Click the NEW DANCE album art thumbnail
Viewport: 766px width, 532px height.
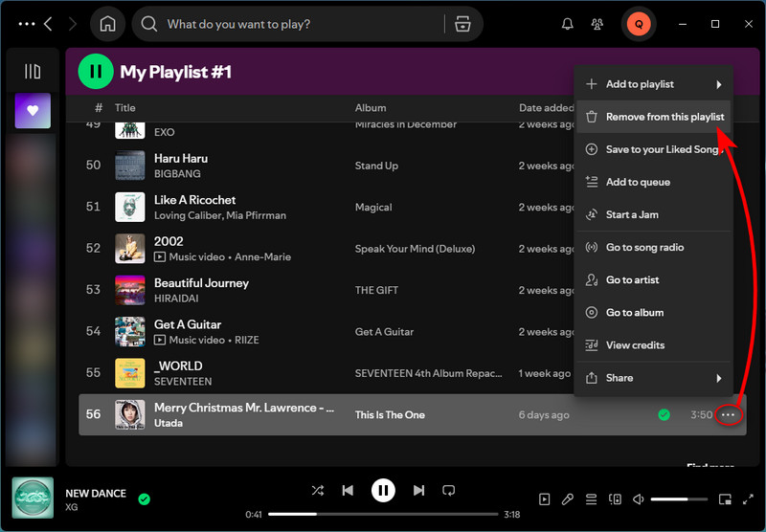pos(33,498)
